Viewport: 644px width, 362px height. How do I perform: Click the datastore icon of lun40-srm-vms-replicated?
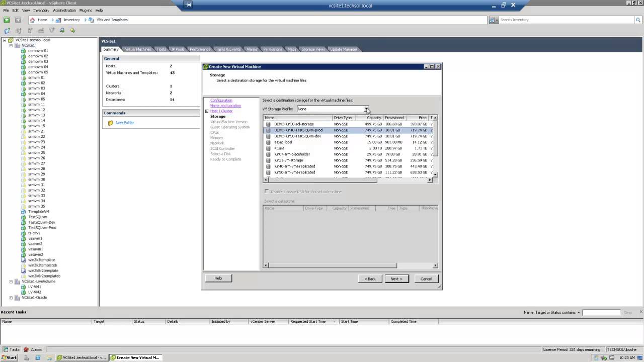[x=268, y=166]
